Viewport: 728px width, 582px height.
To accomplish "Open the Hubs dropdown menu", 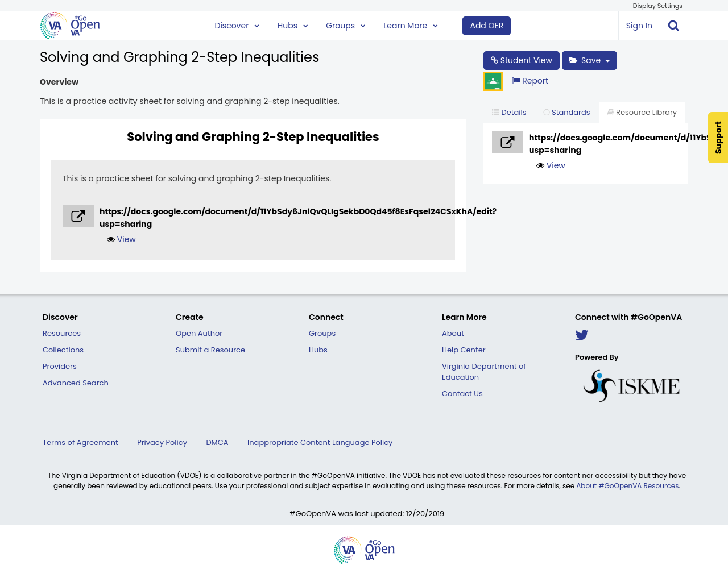I will [x=292, y=26].
